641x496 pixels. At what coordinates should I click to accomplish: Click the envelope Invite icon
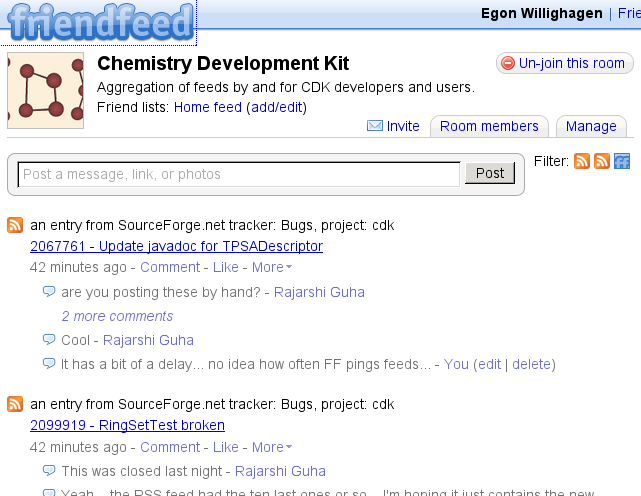tap(375, 126)
